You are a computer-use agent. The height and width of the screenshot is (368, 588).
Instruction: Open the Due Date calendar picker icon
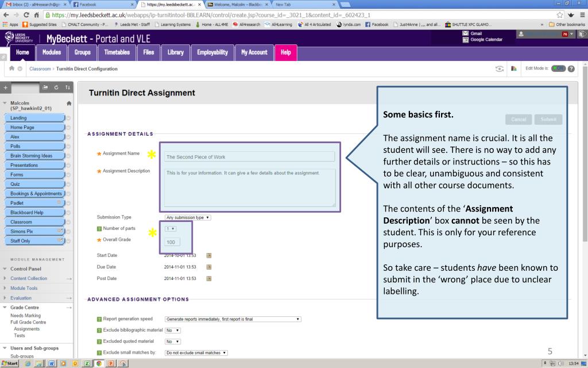209,267
